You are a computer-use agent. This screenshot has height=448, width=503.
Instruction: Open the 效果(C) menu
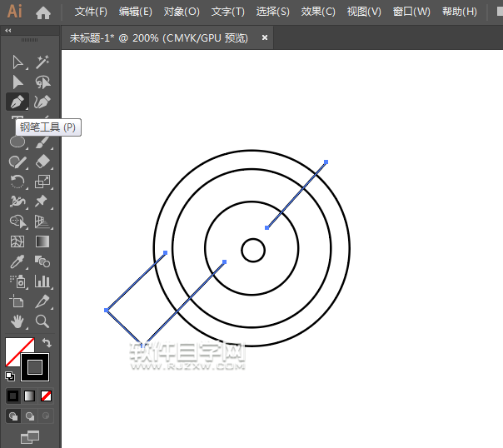coord(317,12)
